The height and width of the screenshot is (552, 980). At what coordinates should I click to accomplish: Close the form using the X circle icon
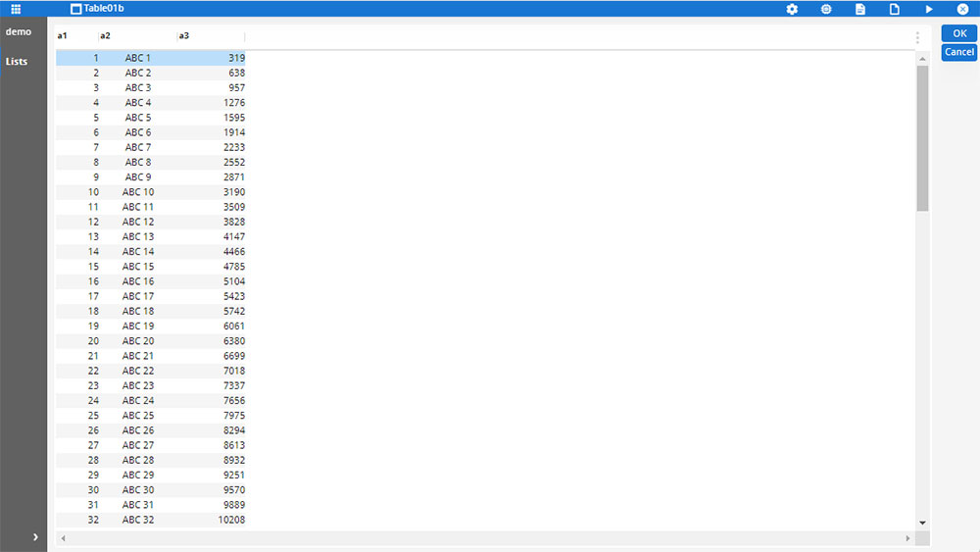point(962,9)
